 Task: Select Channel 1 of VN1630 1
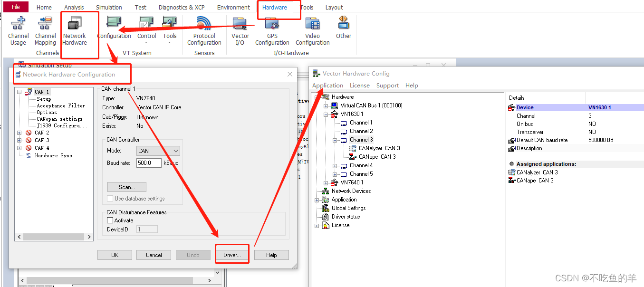361,123
